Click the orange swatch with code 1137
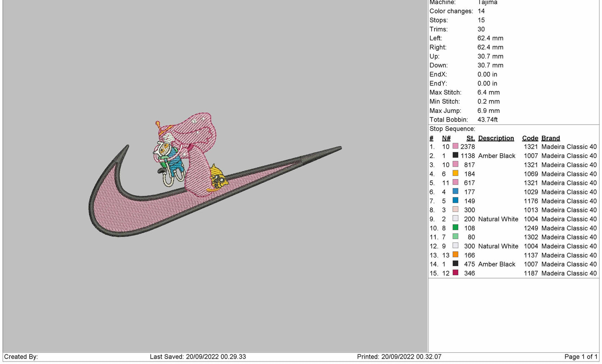The height and width of the screenshot is (364, 602). (455, 255)
